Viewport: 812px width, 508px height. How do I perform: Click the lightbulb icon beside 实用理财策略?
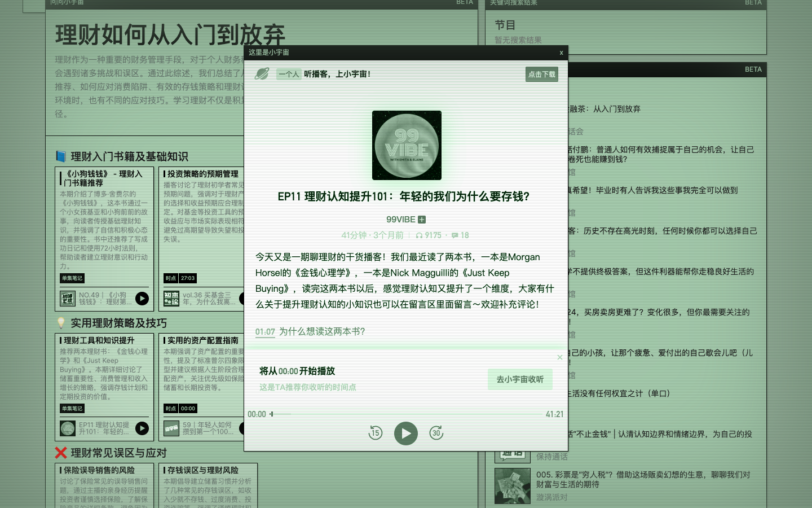coord(61,323)
